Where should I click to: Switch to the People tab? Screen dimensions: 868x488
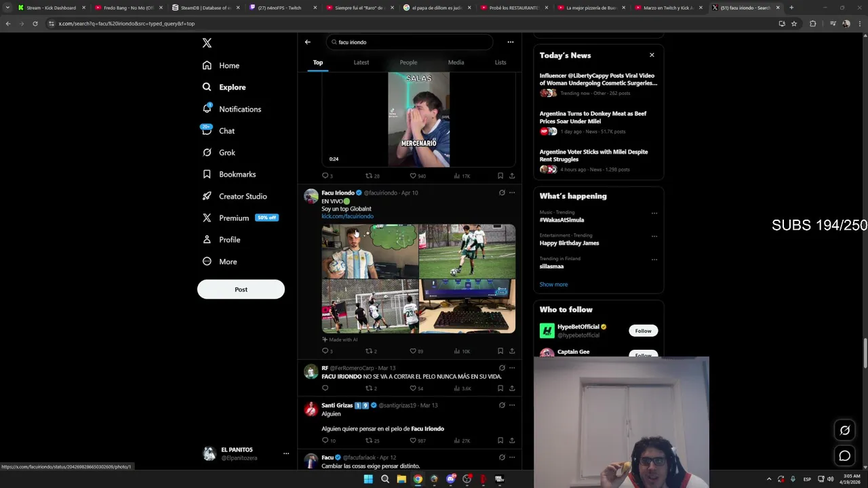point(408,62)
